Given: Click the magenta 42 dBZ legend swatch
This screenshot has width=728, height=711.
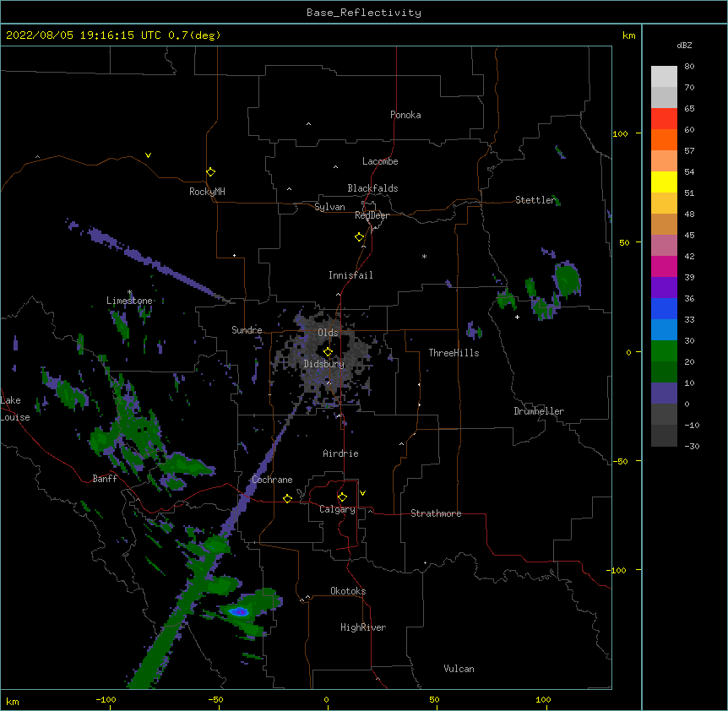Looking at the screenshot, I should click(664, 266).
